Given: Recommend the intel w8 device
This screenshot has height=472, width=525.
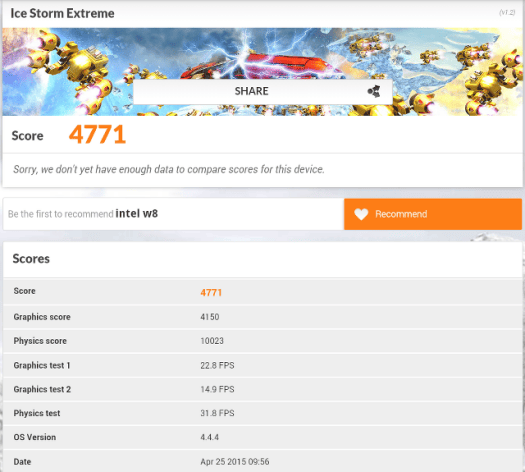Looking at the screenshot, I should point(433,214).
